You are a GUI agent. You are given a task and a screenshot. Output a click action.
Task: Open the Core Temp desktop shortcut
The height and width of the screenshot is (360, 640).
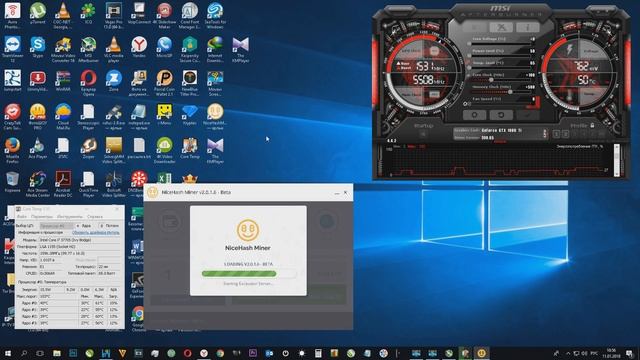189,149
